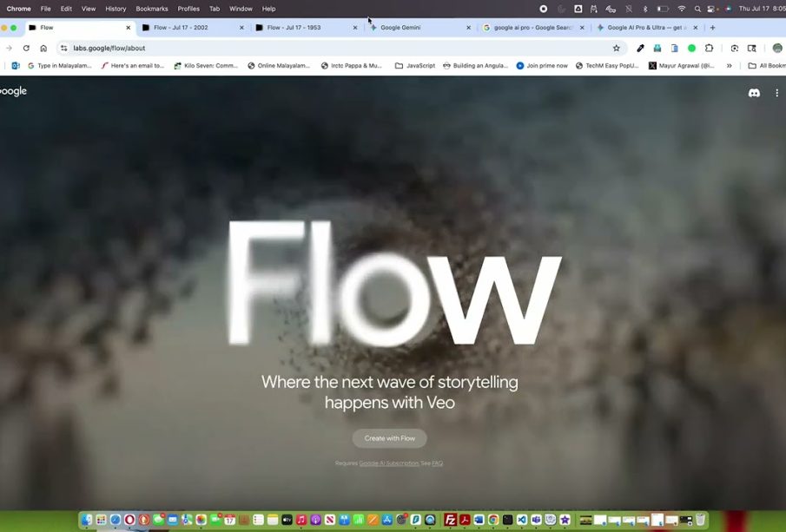Open the Discord icon in page header
The width and height of the screenshot is (786, 532).
(x=754, y=93)
